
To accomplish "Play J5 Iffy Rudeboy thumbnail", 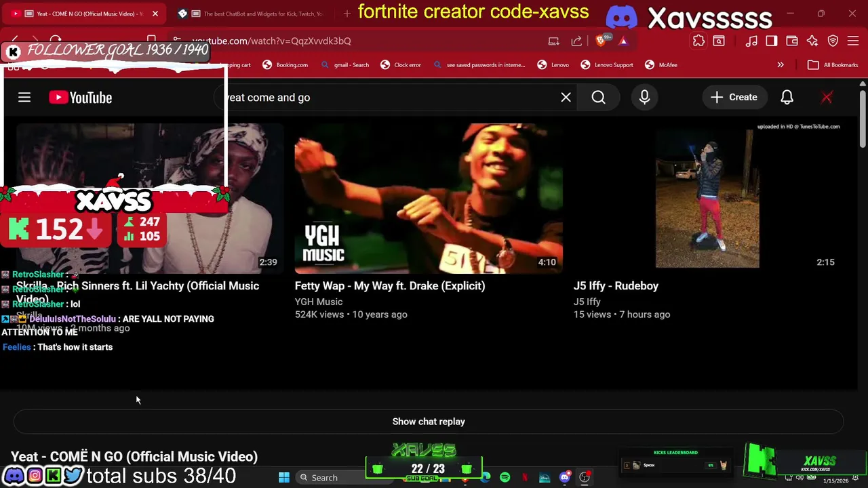I will pyautogui.click(x=707, y=199).
